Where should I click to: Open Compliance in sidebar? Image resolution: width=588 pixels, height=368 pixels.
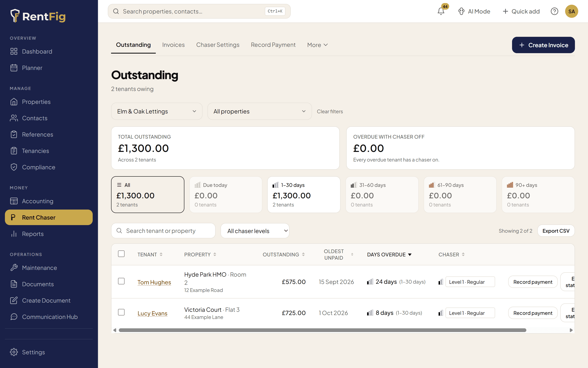coord(49,167)
